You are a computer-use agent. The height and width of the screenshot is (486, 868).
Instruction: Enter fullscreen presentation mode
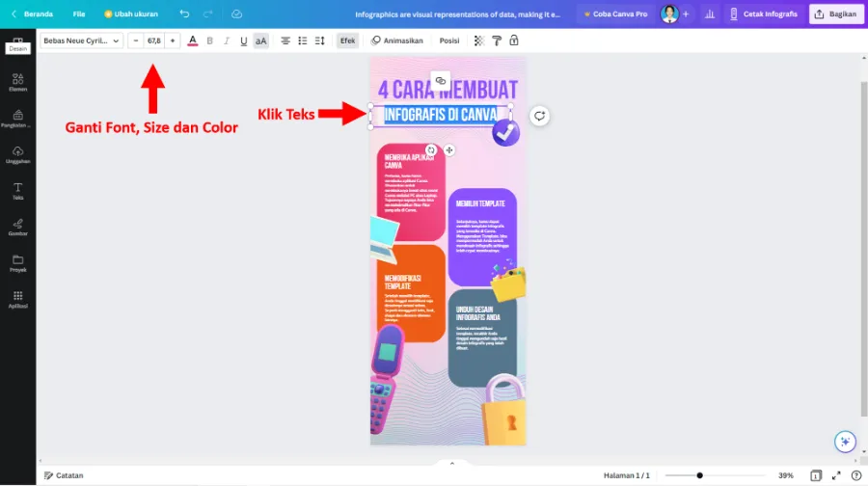(x=836, y=475)
